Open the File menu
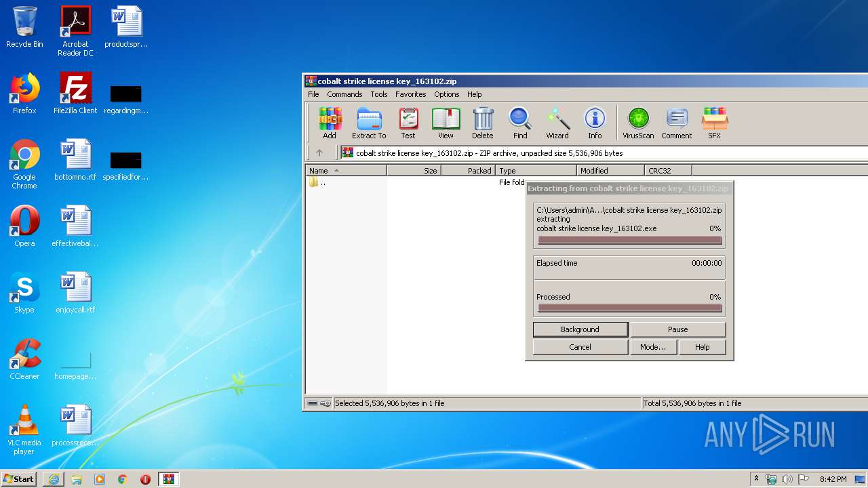 tap(313, 94)
